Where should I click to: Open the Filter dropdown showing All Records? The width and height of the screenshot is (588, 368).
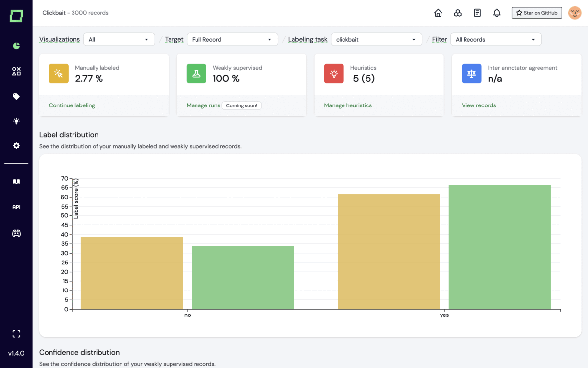[x=496, y=39]
